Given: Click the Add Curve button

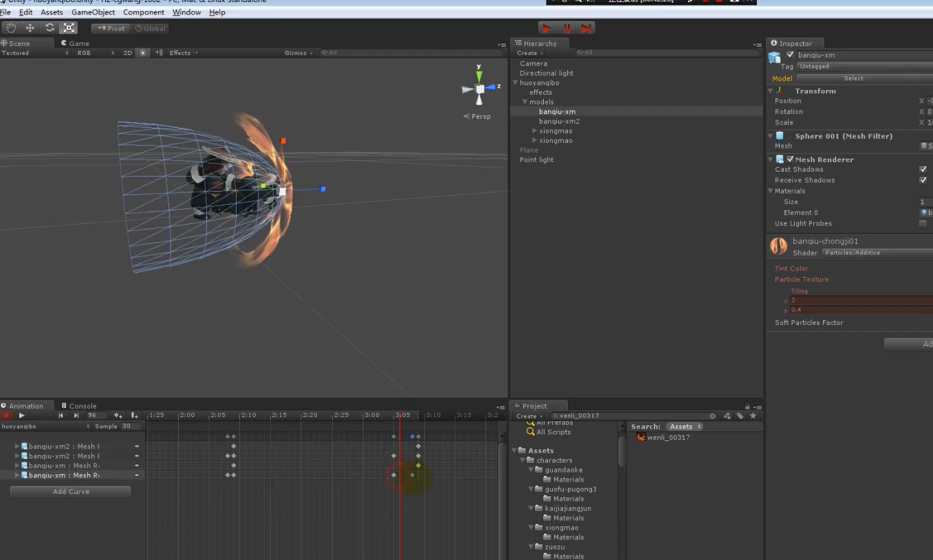Looking at the screenshot, I should (x=71, y=491).
